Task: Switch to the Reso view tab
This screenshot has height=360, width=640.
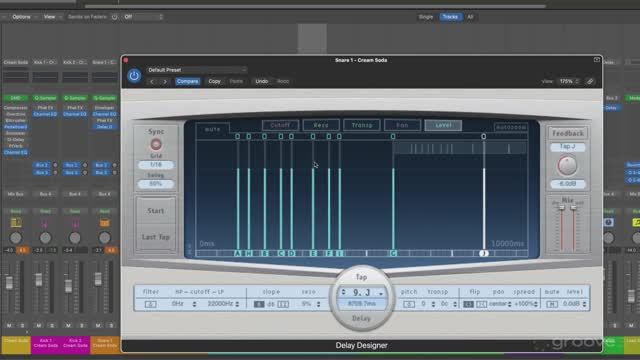Action: (x=321, y=125)
